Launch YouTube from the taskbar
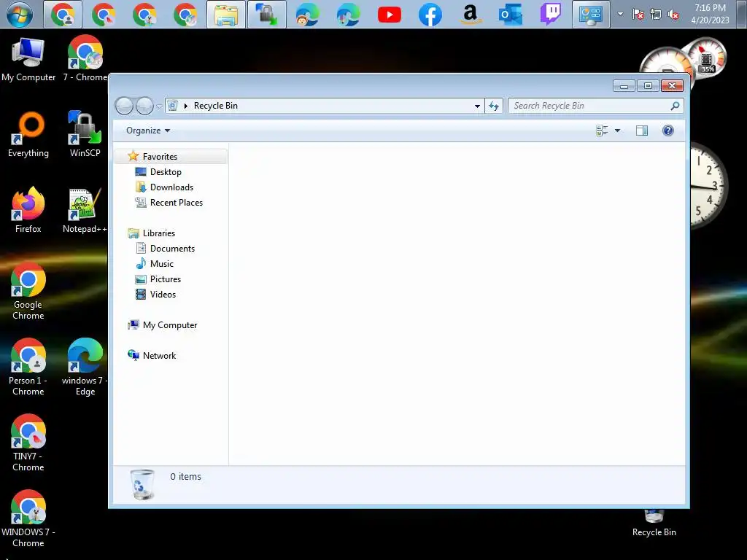Viewport: 747px width, 560px height. 390,15
